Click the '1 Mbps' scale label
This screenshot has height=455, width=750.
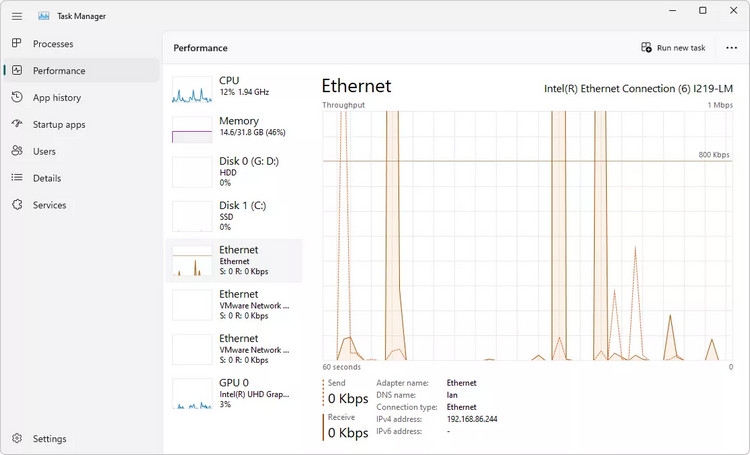point(720,105)
